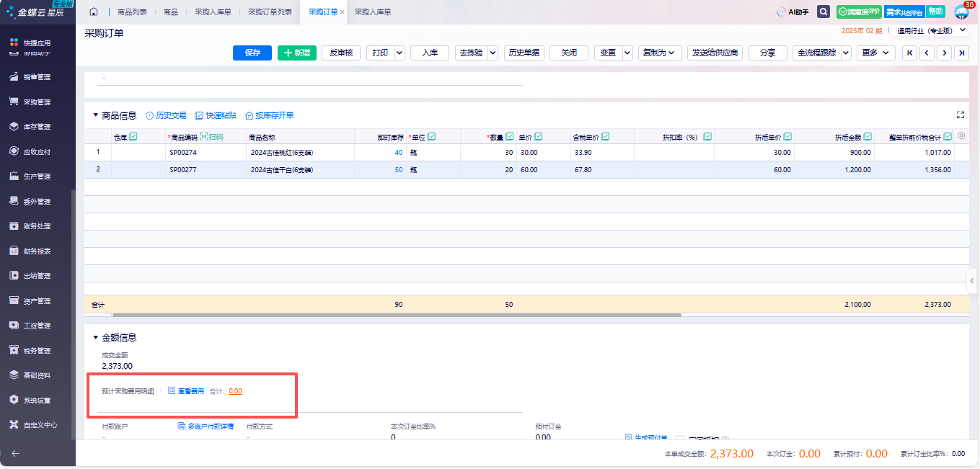The image size is (980, 469).
Task: Toggle the 仓库 column checkbox
Action: pos(133,137)
